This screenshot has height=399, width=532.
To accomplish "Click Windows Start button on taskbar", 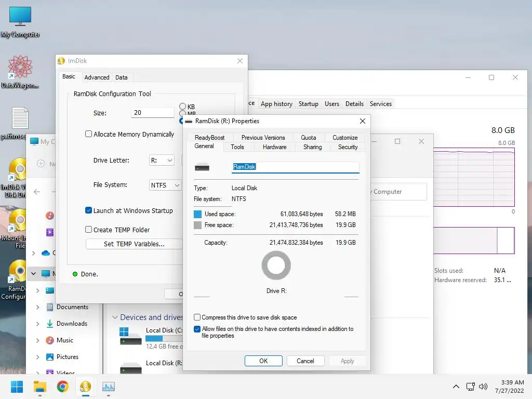I will [17, 387].
